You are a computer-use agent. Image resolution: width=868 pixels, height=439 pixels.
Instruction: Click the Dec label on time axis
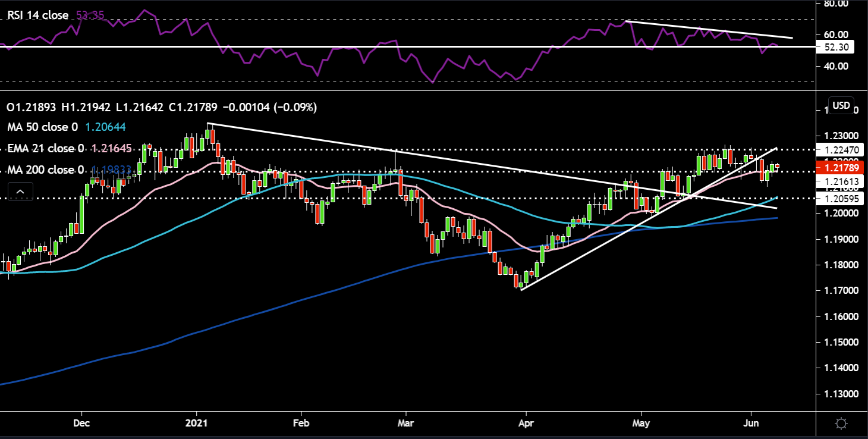tap(81, 424)
